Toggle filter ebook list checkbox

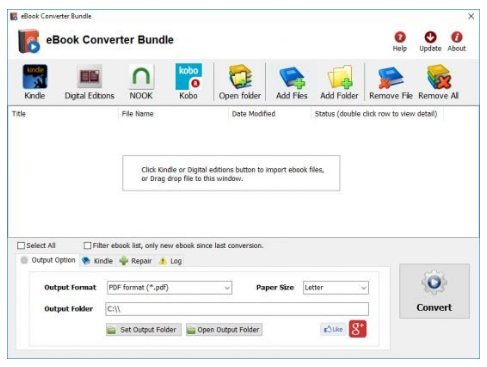tap(87, 246)
